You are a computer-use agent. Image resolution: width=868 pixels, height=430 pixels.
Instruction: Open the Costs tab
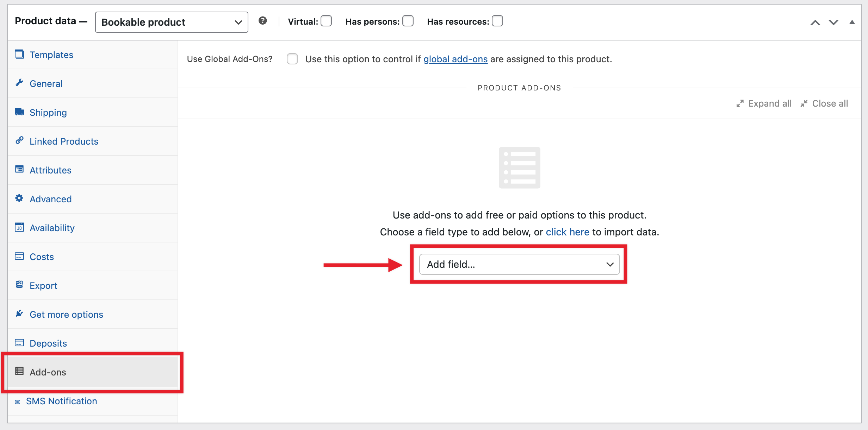coord(41,257)
